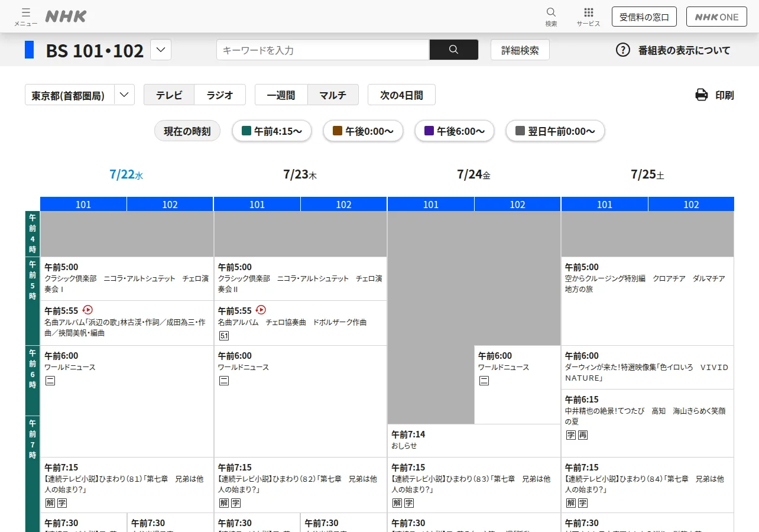
Task: Open 詳細検索 advanced search
Action: coord(520,50)
